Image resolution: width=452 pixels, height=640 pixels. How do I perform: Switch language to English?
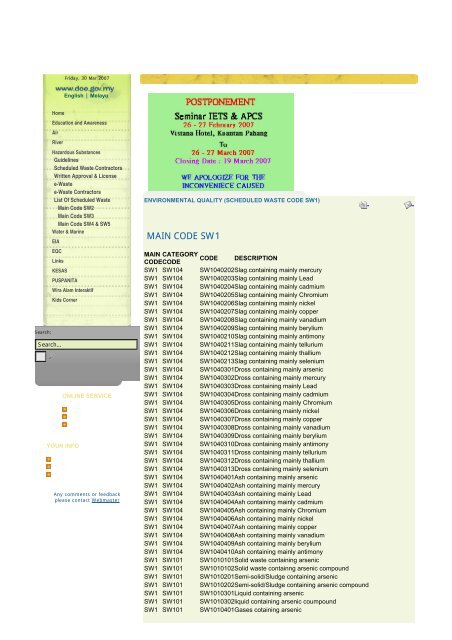pos(73,96)
